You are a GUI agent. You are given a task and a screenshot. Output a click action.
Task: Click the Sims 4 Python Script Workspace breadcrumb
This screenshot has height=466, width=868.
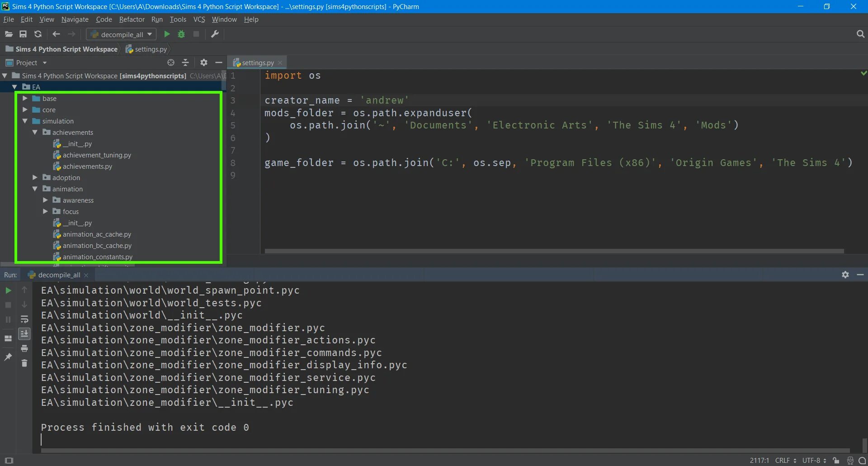click(x=61, y=49)
